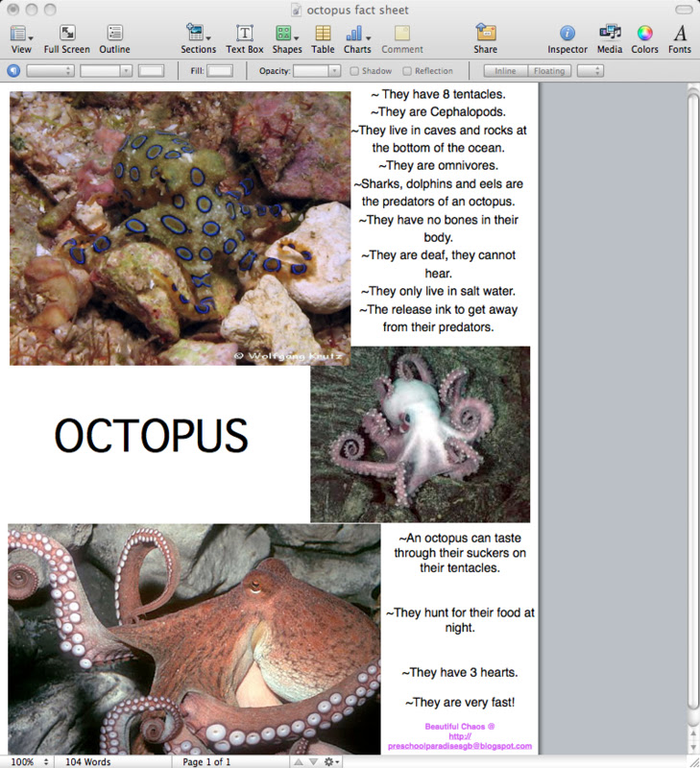
Task: Open the Sections menu
Action: pos(199,39)
